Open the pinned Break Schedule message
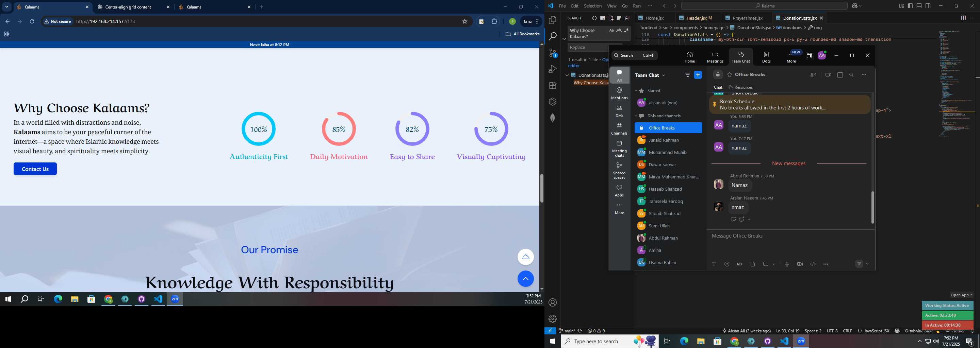 (x=789, y=104)
